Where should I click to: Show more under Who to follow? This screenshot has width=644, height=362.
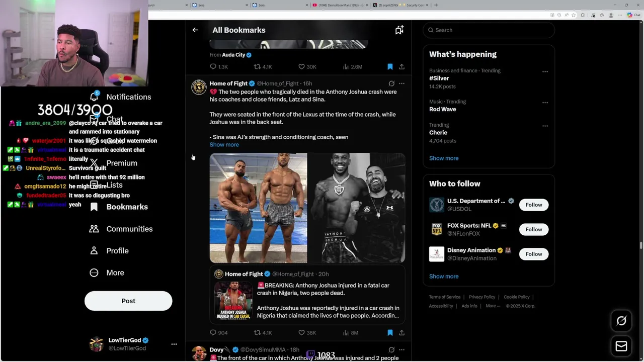444,277
